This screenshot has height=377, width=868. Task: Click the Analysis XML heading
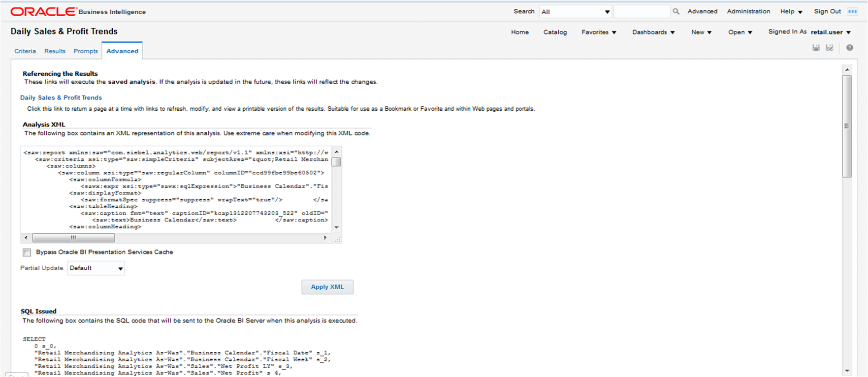point(44,125)
